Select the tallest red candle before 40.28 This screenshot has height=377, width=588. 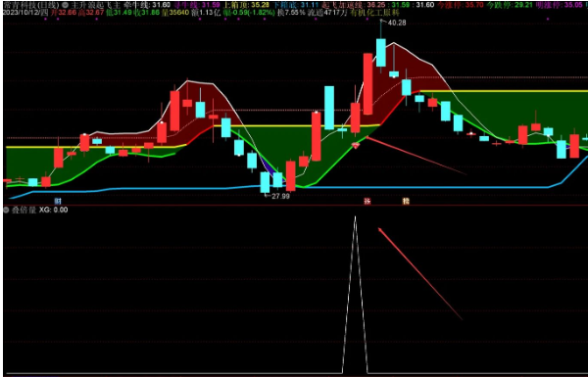click(x=367, y=83)
